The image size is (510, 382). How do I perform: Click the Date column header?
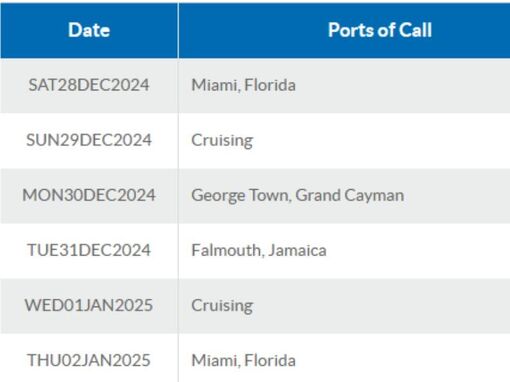pos(89,30)
